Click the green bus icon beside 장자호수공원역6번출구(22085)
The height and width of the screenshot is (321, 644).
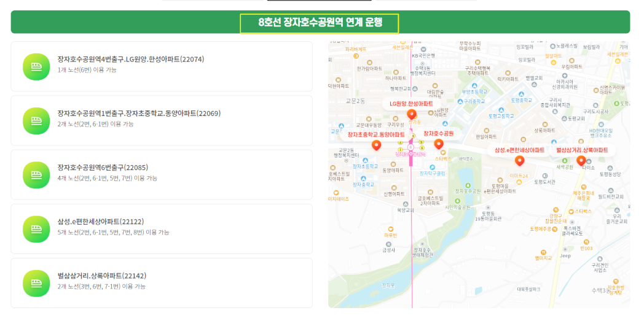(x=36, y=175)
